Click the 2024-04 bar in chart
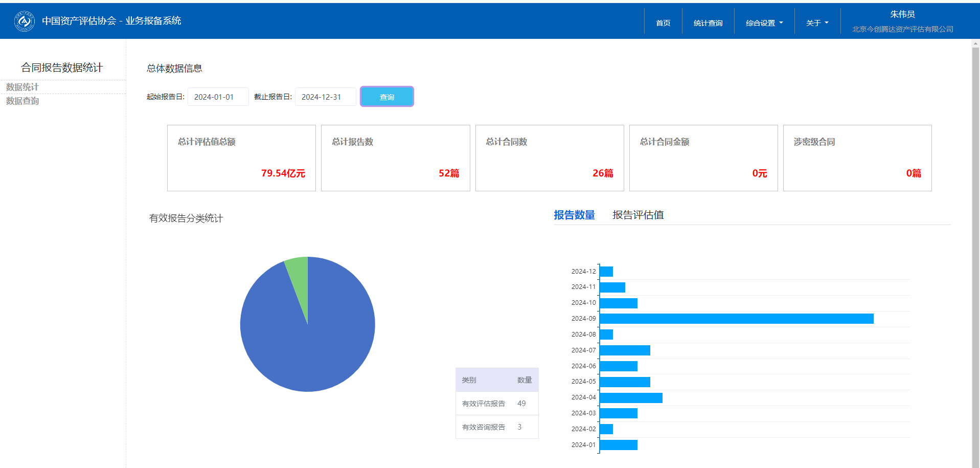This screenshot has width=980, height=468. point(631,397)
